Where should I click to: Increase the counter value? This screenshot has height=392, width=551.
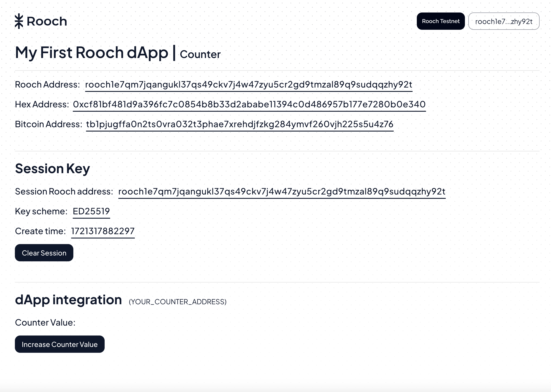pos(60,344)
